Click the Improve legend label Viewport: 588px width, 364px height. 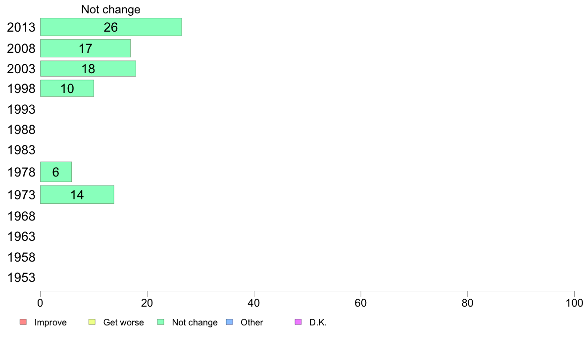(50, 322)
